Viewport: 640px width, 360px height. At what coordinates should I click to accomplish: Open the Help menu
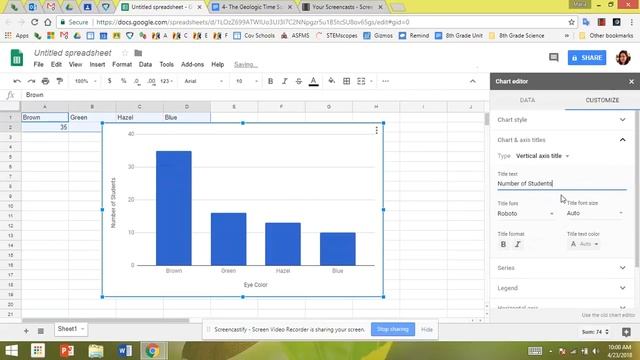click(x=218, y=64)
